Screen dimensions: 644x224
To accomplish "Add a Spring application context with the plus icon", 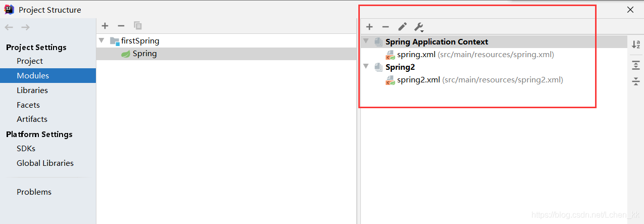I will 369,27.
